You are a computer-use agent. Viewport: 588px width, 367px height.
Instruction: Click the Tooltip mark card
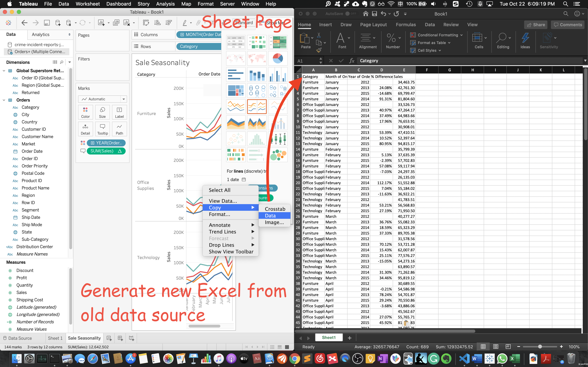tap(103, 129)
